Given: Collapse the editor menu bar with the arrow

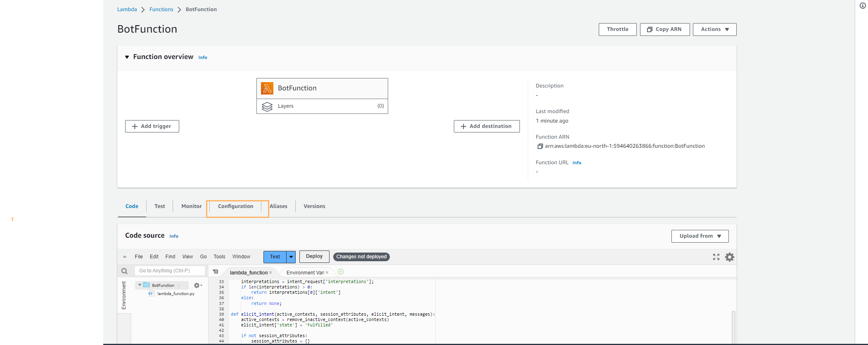Looking at the screenshot, I should click(x=125, y=257).
